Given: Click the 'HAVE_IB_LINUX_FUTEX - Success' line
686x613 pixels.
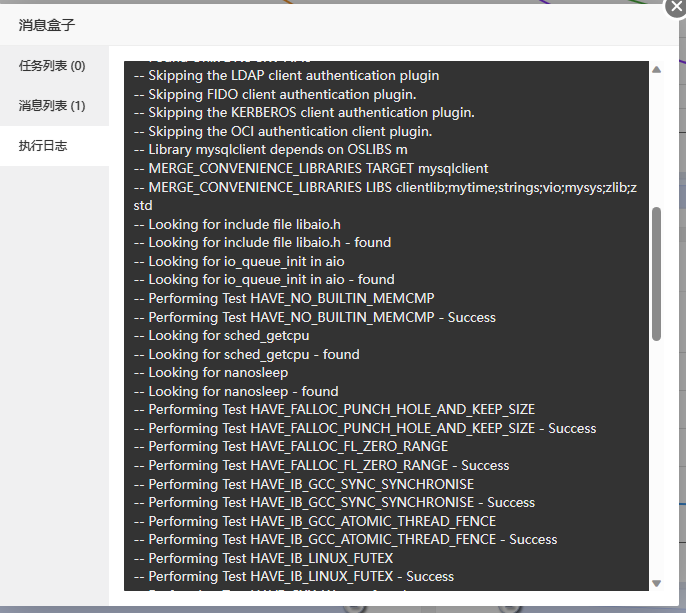Looking at the screenshot, I should pos(294,576).
